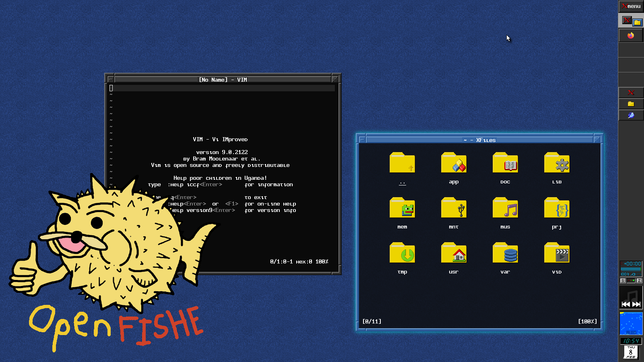Click the 'by Bram Moolenaar et al.' line
The image size is (644, 362).
coord(222,159)
